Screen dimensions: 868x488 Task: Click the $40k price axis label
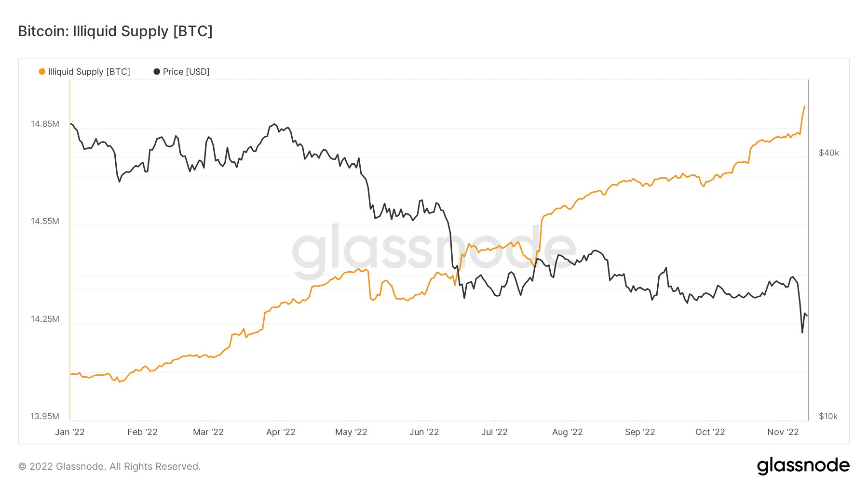coord(828,153)
